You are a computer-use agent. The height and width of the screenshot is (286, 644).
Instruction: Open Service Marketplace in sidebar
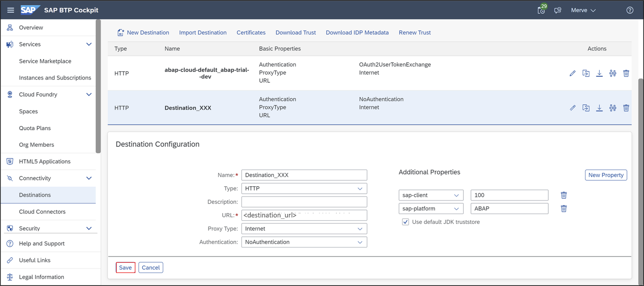click(x=45, y=61)
